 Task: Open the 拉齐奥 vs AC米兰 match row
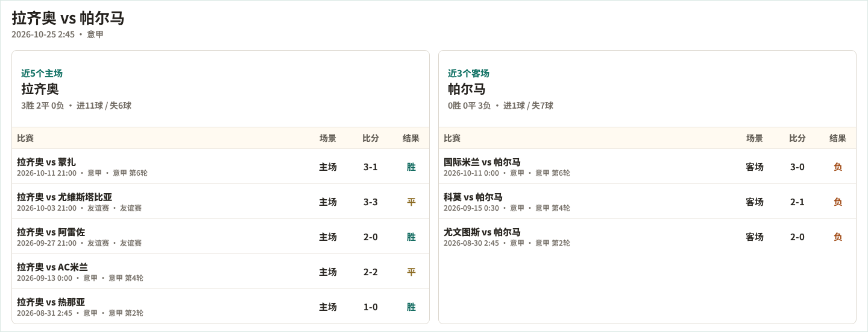[221, 272]
